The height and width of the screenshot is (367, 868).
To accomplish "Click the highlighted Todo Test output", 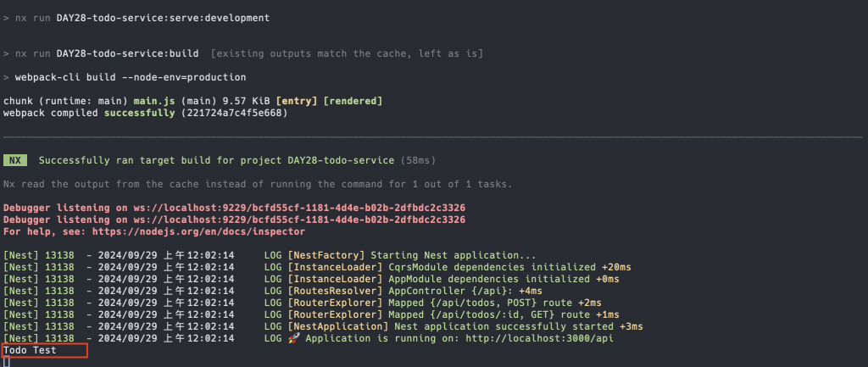I will pos(30,350).
